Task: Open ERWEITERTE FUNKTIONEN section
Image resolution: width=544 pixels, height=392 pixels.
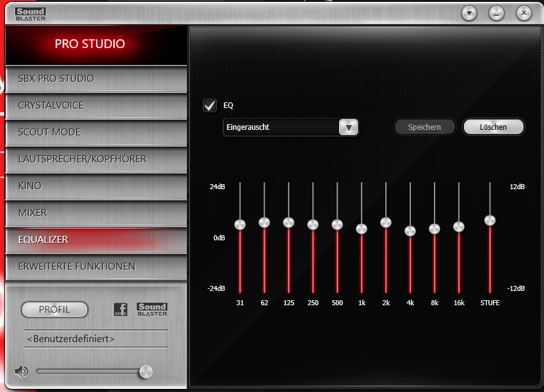Action: [96, 267]
